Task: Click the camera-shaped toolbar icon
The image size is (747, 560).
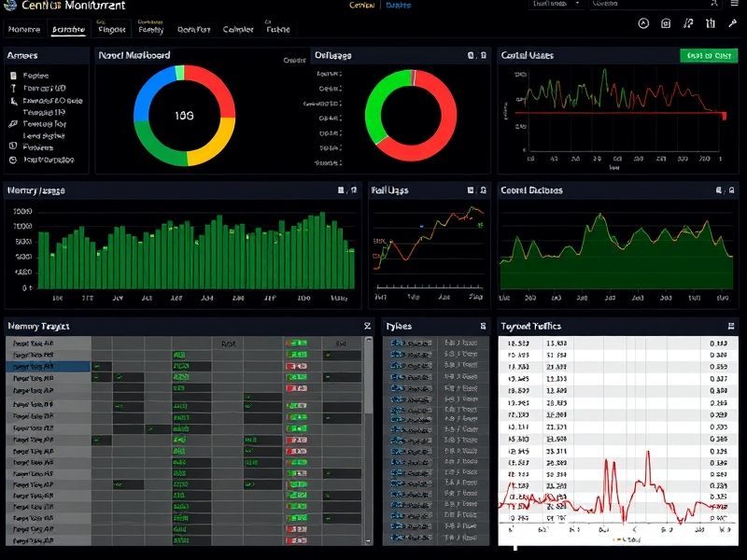Action: click(666, 24)
